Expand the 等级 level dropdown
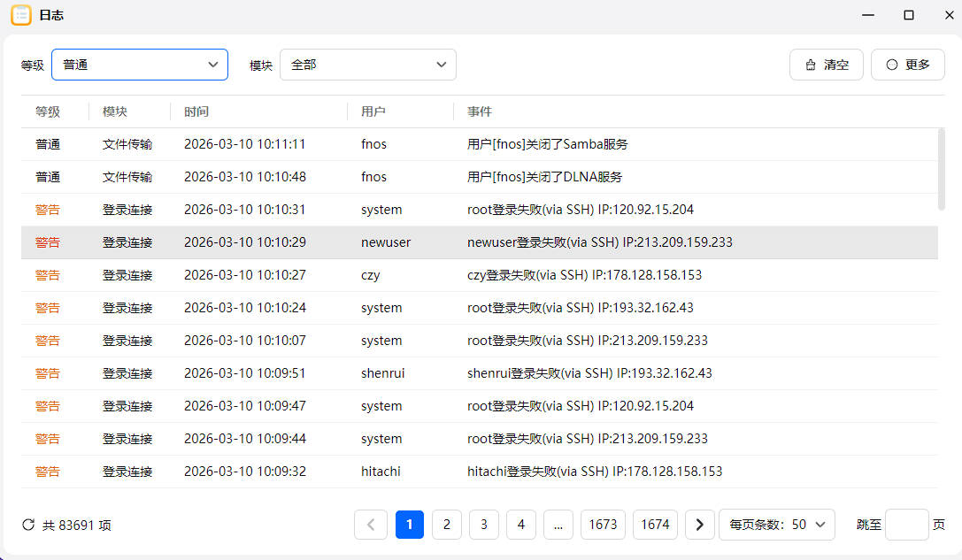This screenshot has height=560, width=962. click(140, 65)
